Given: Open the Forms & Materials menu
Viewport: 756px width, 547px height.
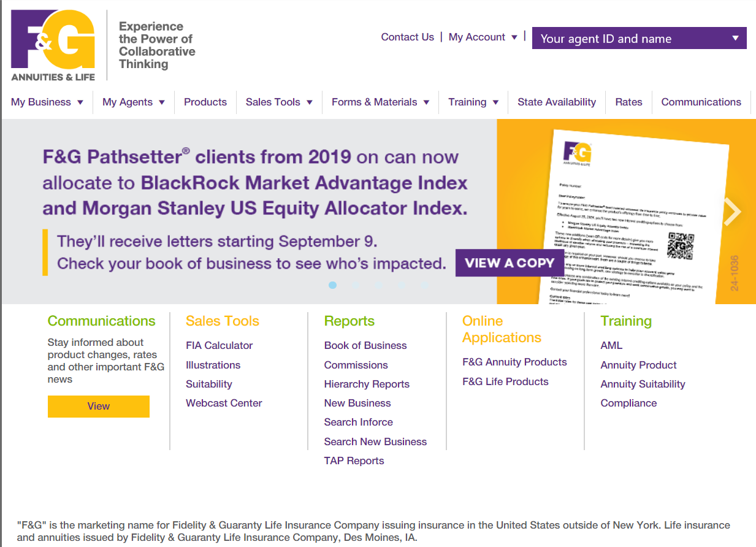Looking at the screenshot, I should click(x=380, y=102).
